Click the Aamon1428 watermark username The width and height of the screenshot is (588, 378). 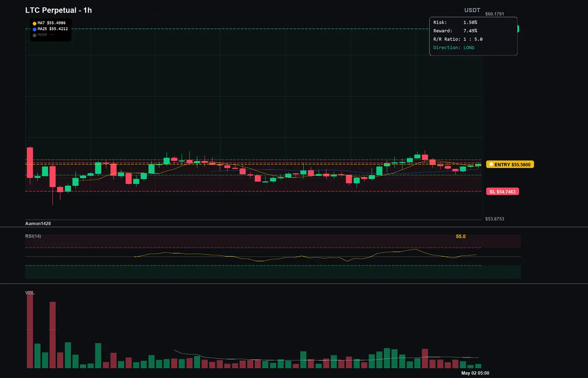[x=38, y=223]
